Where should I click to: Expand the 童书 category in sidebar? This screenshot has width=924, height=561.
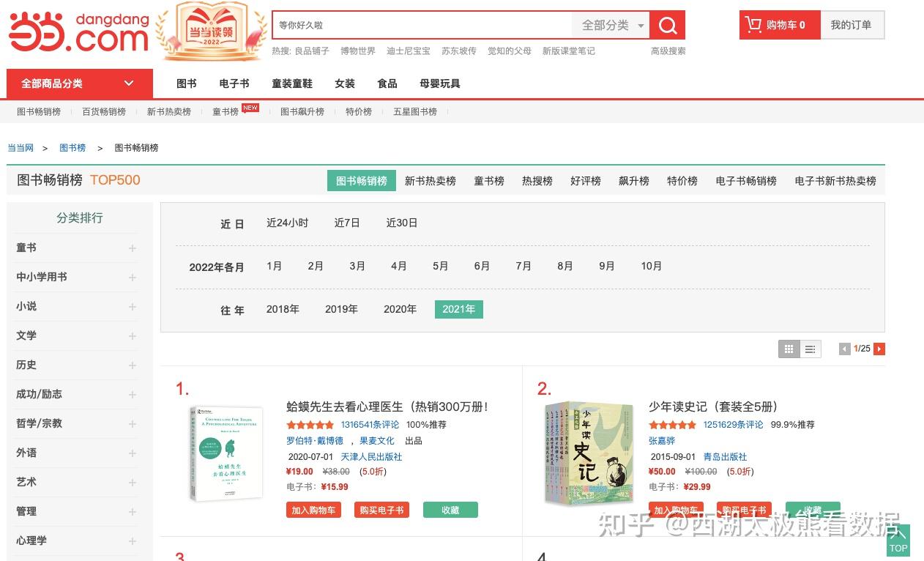(132, 248)
